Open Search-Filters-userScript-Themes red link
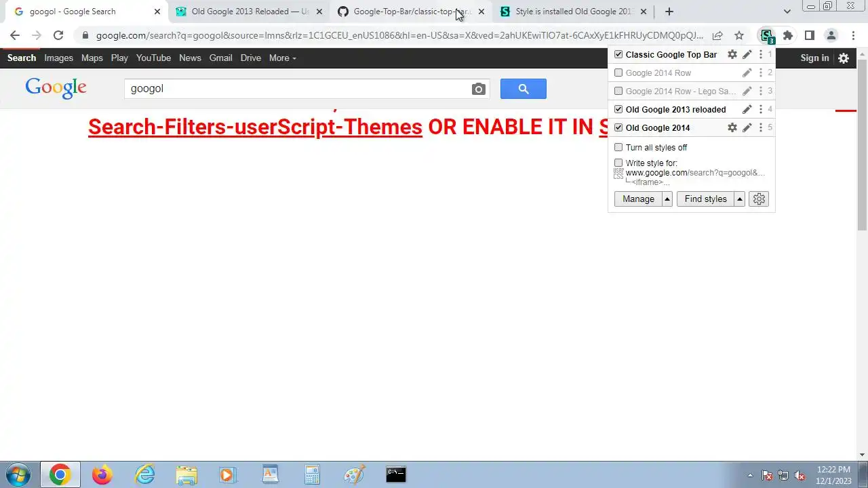Image resolution: width=868 pixels, height=488 pixels. point(255,127)
